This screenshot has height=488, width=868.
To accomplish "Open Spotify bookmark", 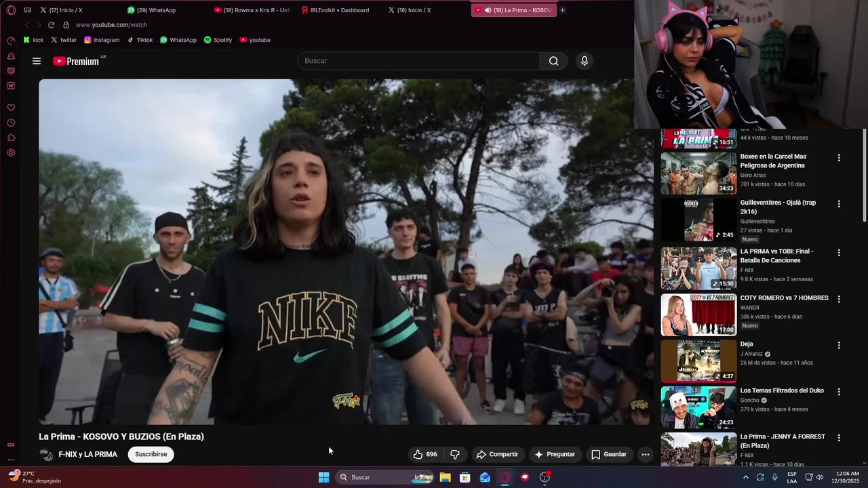I will tap(218, 40).
